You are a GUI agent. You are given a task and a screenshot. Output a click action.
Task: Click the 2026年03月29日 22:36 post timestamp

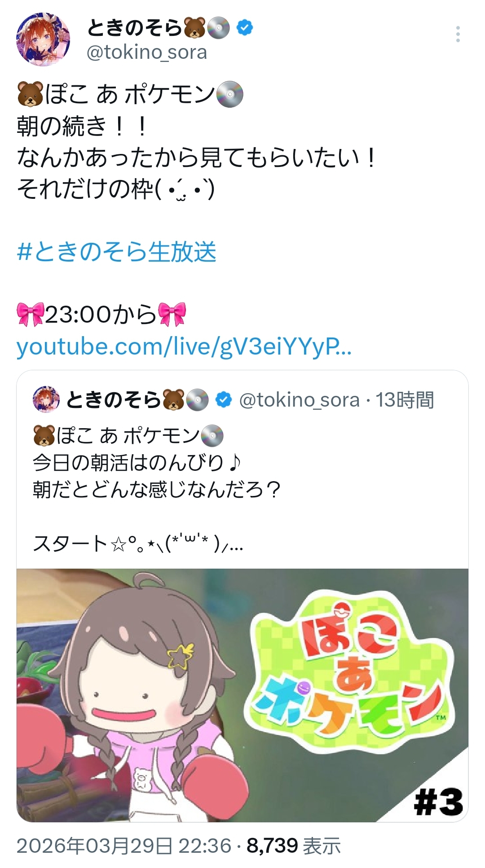pos(124,846)
